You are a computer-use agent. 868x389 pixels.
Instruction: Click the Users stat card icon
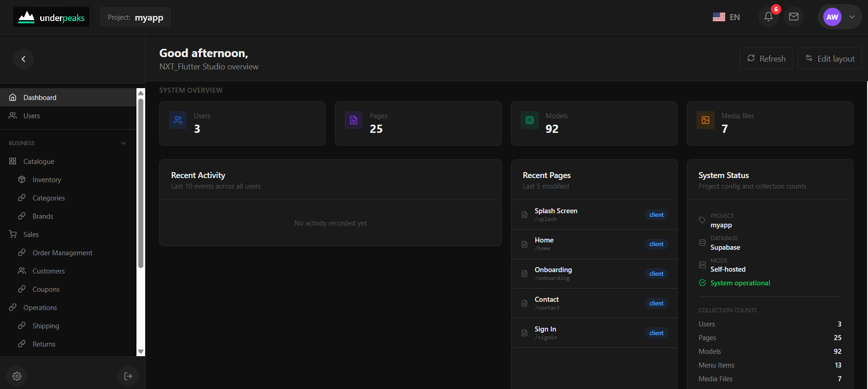click(178, 120)
